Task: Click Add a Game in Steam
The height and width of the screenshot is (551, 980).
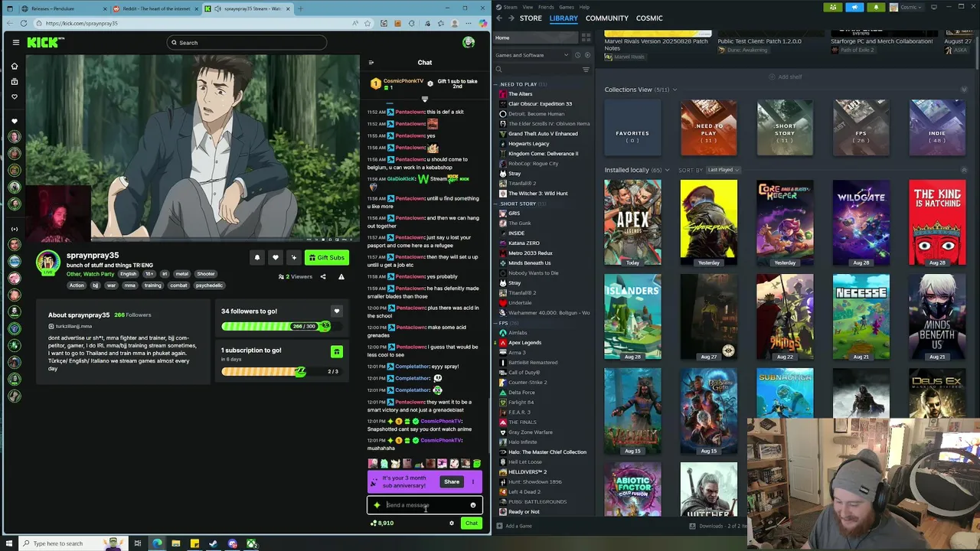Action: 514,526
